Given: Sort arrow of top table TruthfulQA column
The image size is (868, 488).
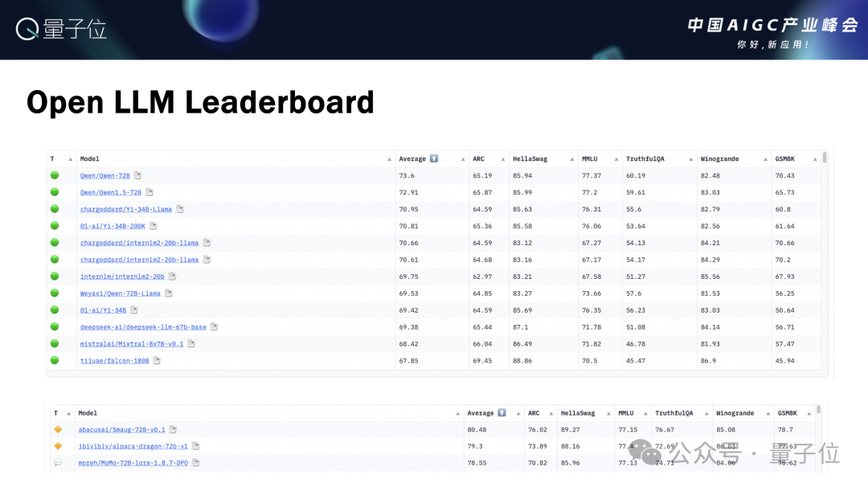Looking at the screenshot, I should tap(691, 159).
